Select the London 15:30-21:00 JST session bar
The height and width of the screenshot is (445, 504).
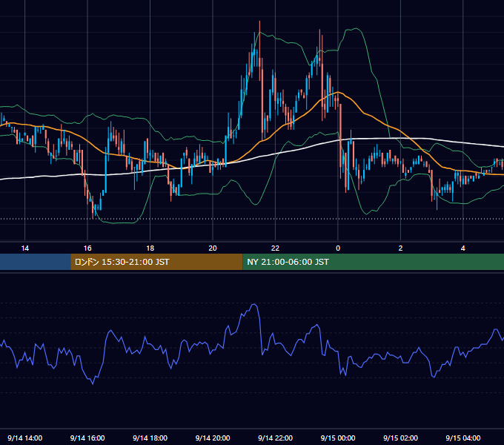coord(156,262)
